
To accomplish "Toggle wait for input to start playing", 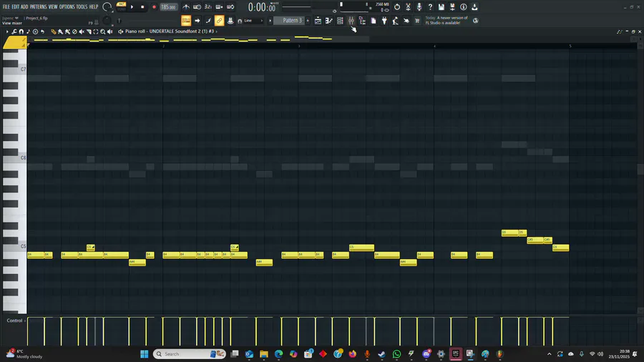I will coord(197,7).
